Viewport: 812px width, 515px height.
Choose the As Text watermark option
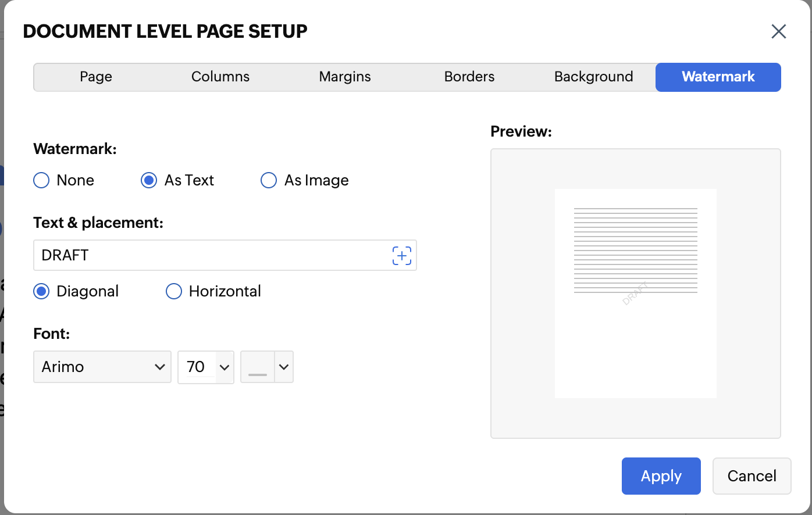coord(149,180)
